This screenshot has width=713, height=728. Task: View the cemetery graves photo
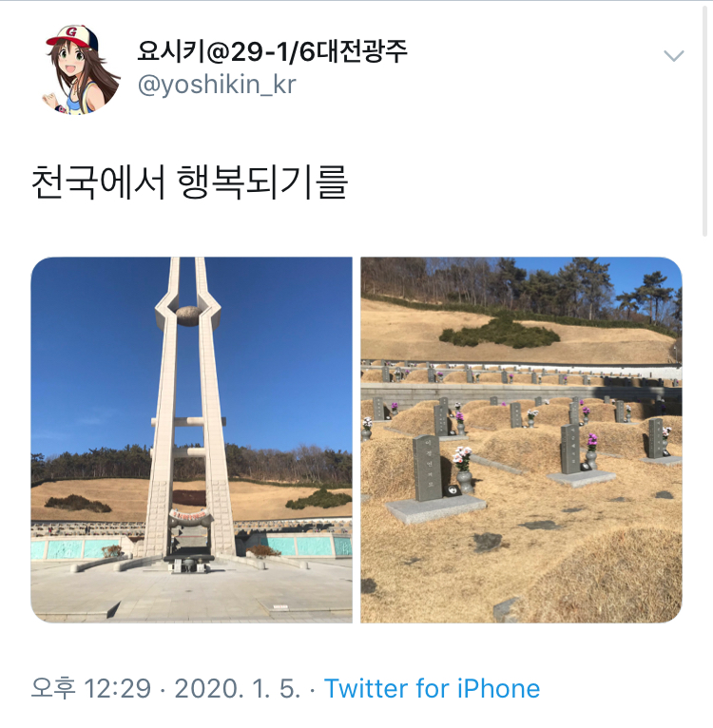[x=521, y=440]
